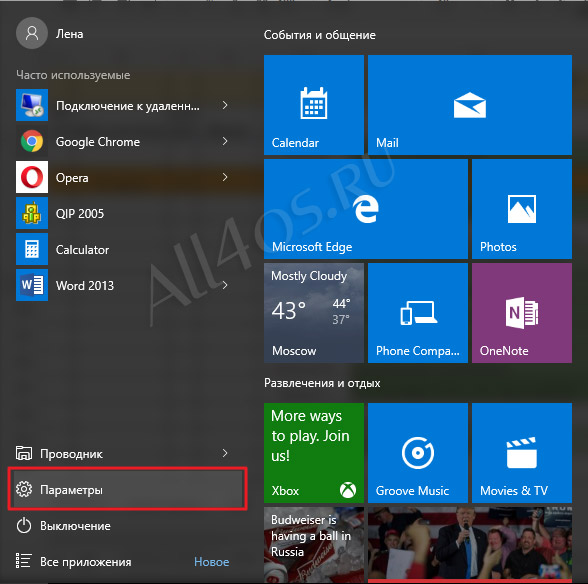Image resolution: width=588 pixels, height=584 pixels.
Task: Click the Часто используемые heading
Action: 73,75
